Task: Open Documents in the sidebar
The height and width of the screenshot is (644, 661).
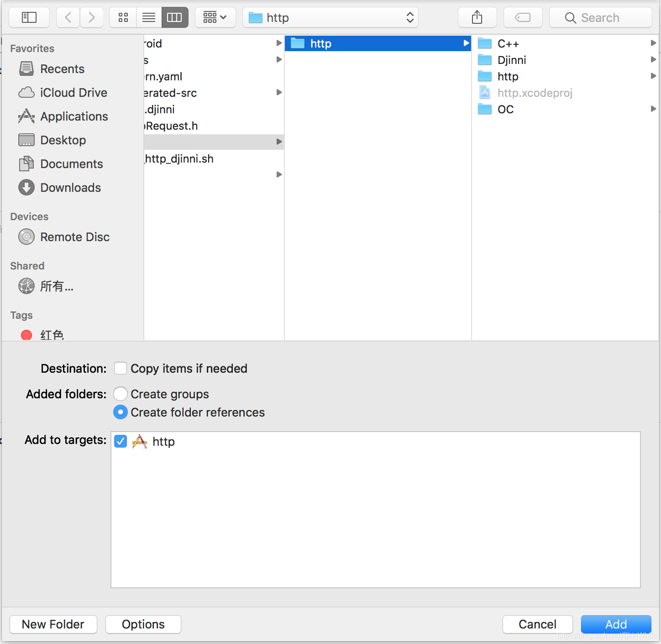Action: pyautogui.click(x=61, y=164)
